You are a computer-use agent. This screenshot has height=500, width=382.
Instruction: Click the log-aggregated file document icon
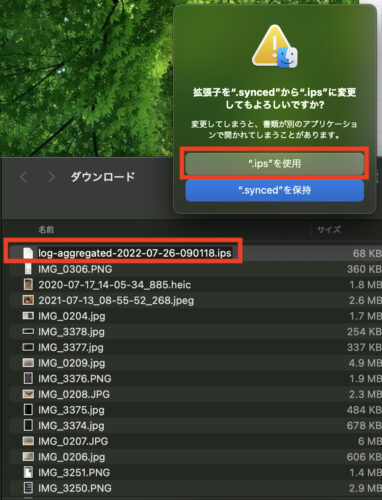[28, 253]
